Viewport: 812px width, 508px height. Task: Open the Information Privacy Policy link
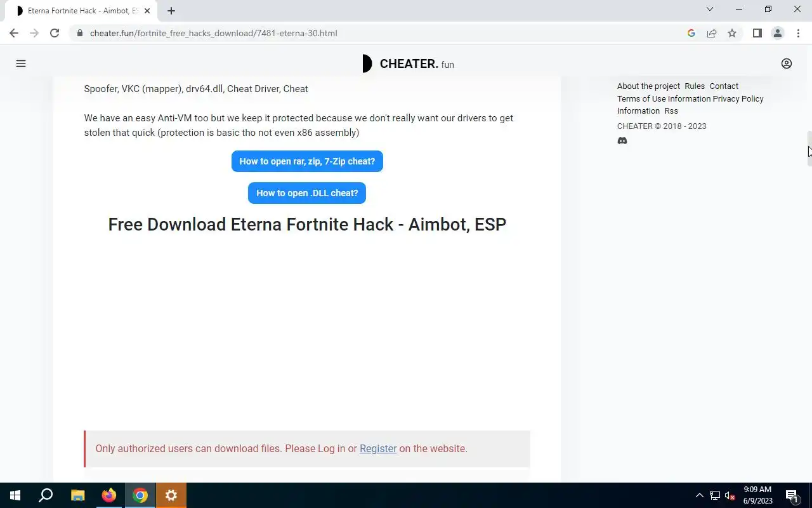[716, 99]
